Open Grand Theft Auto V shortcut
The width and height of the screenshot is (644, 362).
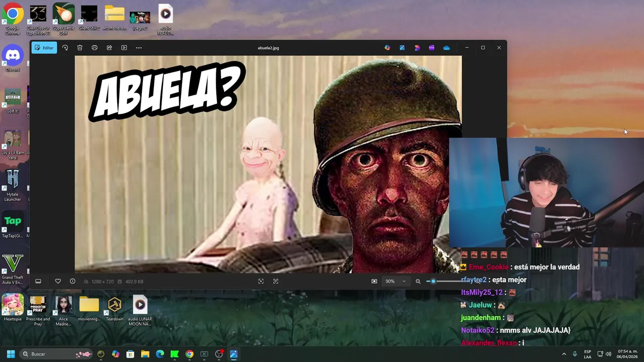point(13,269)
